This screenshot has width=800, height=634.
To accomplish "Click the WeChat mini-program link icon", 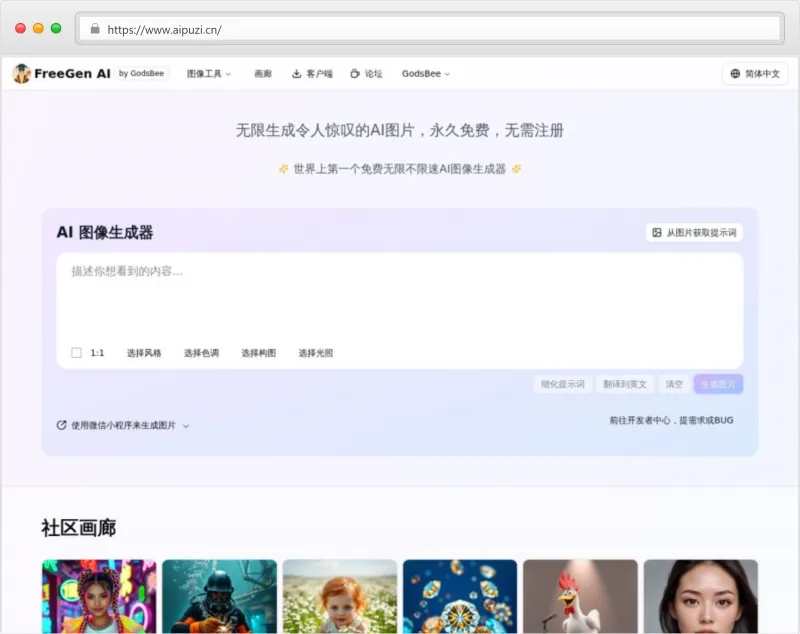I will pyautogui.click(x=62, y=425).
